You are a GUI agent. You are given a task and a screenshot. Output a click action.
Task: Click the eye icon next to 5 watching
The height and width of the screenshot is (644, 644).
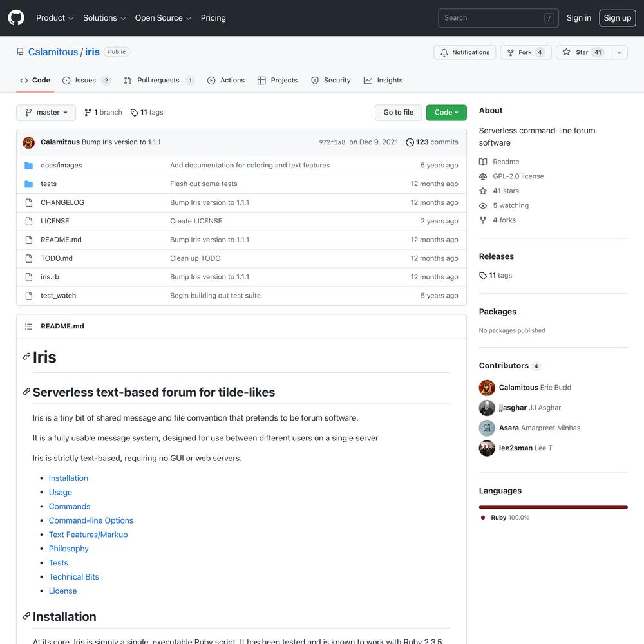tap(483, 206)
